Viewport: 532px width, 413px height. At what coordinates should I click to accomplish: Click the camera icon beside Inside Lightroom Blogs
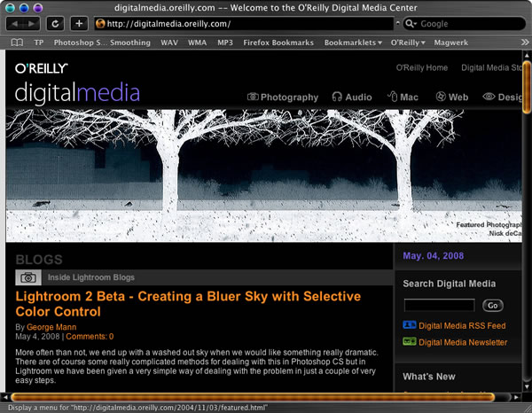28,277
